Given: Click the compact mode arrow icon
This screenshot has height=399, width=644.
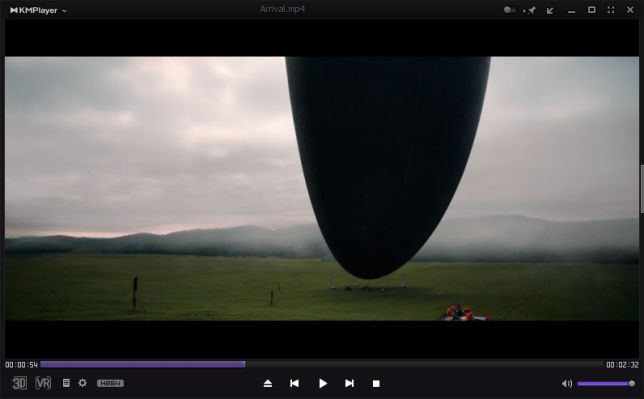Looking at the screenshot, I should pyautogui.click(x=550, y=10).
